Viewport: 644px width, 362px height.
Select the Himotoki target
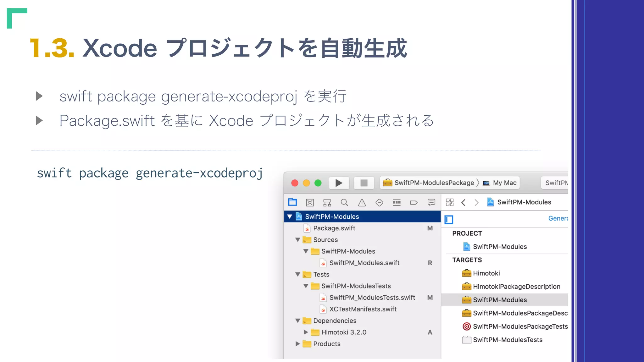505,273
